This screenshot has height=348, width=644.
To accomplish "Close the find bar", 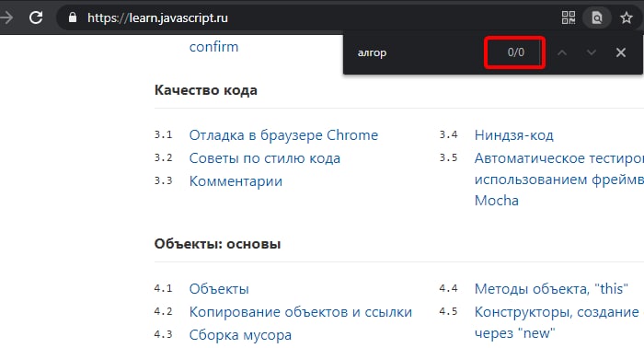I will pyautogui.click(x=621, y=52).
